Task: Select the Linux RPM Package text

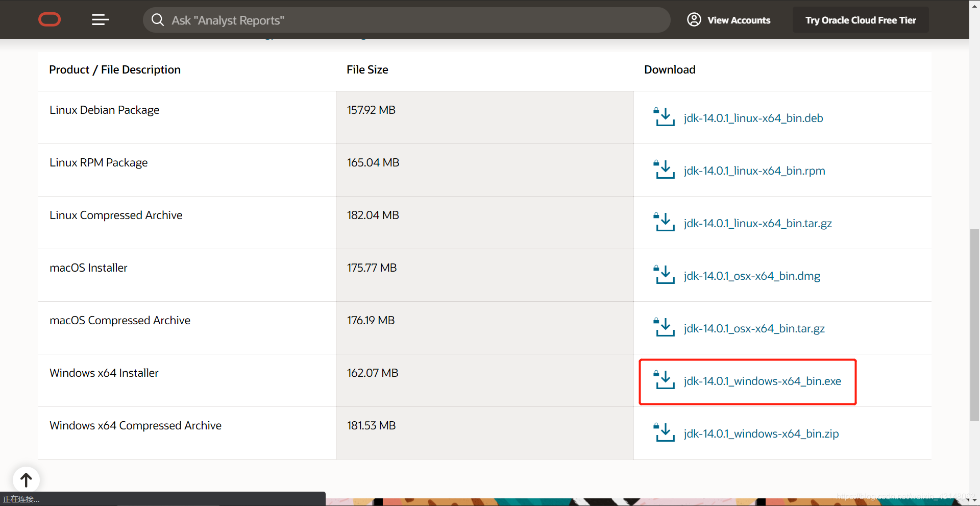Action: click(99, 163)
